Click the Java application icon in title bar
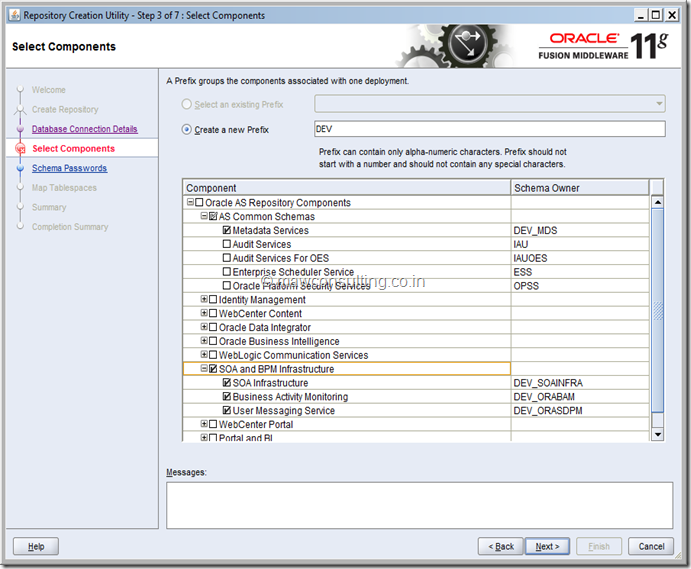Image resolution: width=691 pixels, height=569 pixels. (x=15, y=15)
